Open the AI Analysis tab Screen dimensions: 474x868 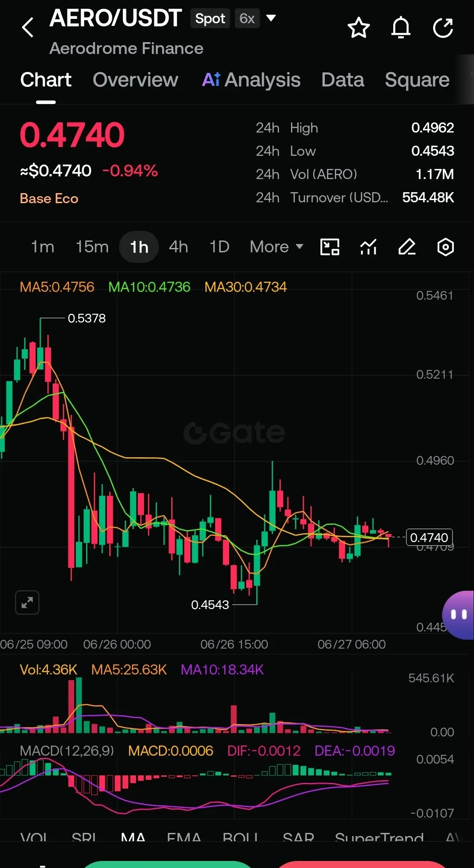[251, 80]
